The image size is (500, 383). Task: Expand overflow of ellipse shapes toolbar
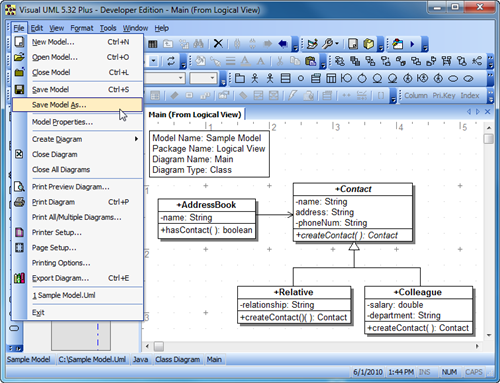490,79
